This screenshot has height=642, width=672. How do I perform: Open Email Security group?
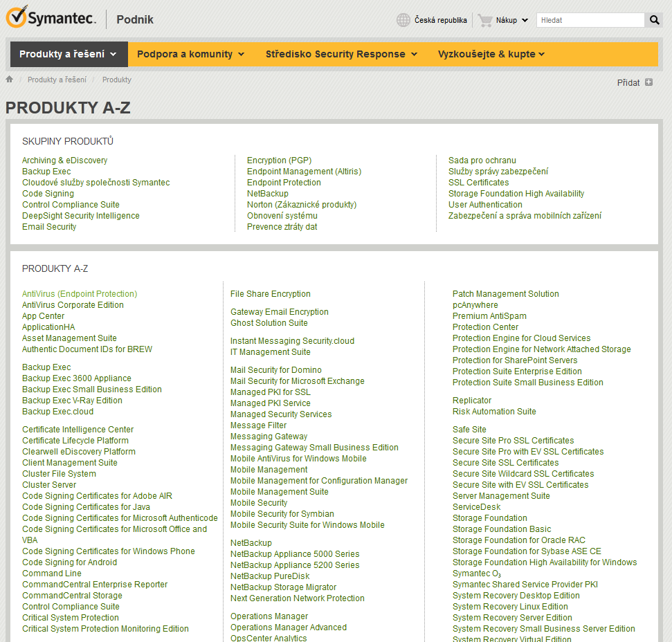tap(49, 227)
